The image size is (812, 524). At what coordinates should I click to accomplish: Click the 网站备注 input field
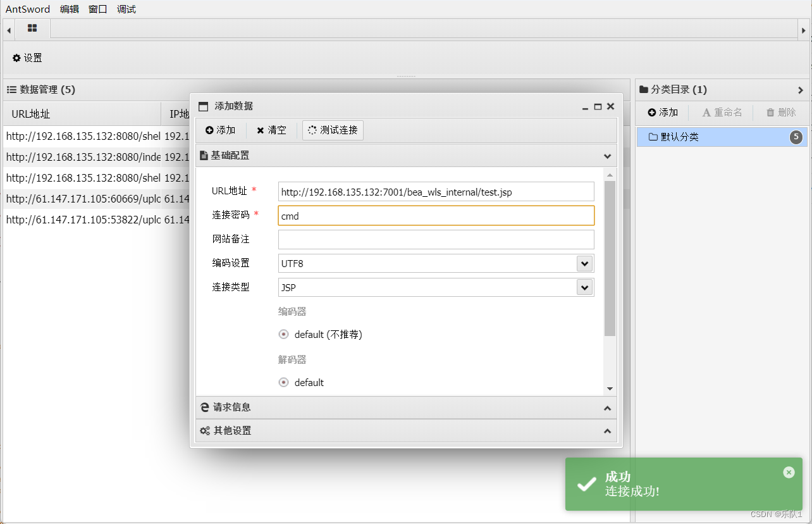tap(436, 239)
